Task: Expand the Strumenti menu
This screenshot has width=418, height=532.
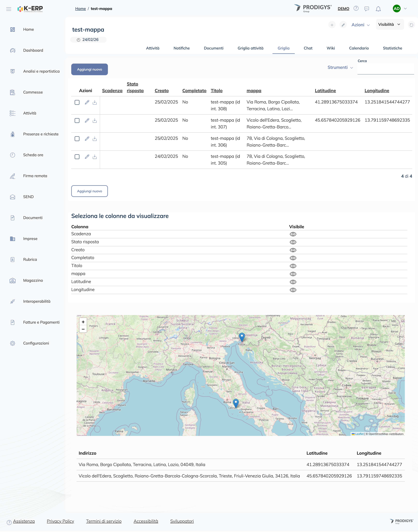Action: pos(340,67)
